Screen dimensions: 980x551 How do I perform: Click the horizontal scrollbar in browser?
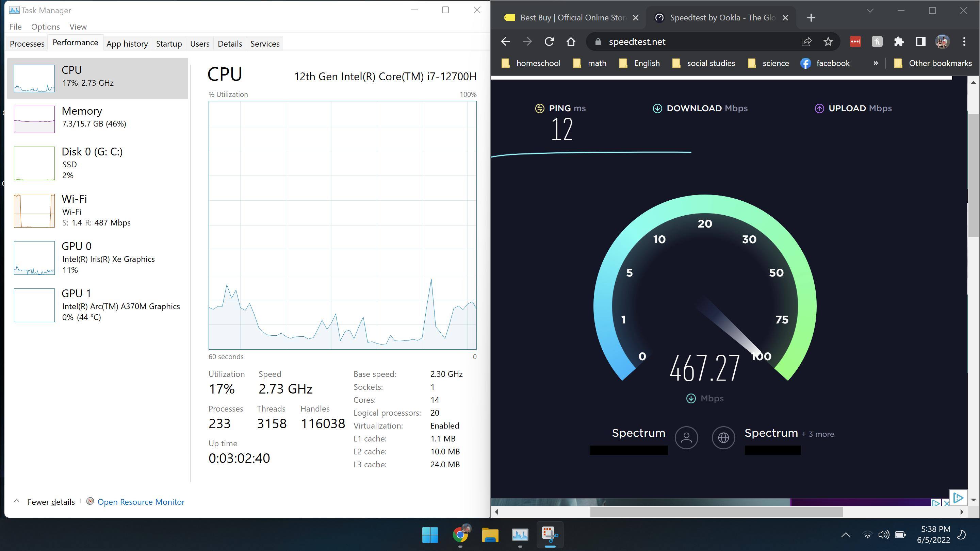point(716,512)
